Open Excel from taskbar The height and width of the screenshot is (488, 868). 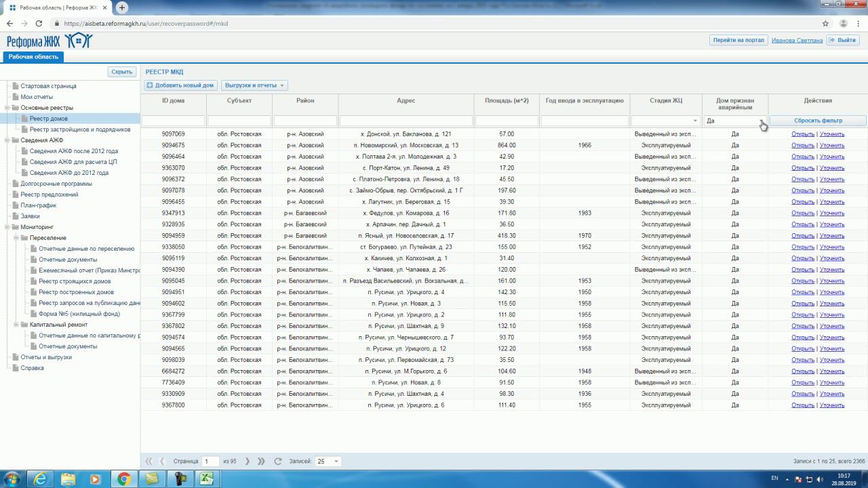tap(206, 479)
